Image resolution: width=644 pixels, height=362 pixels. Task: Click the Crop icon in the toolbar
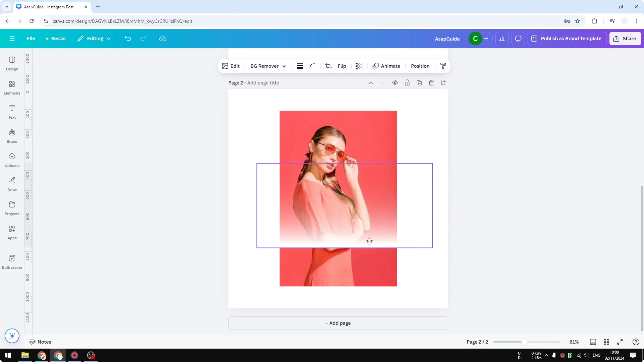pos(328,66)
